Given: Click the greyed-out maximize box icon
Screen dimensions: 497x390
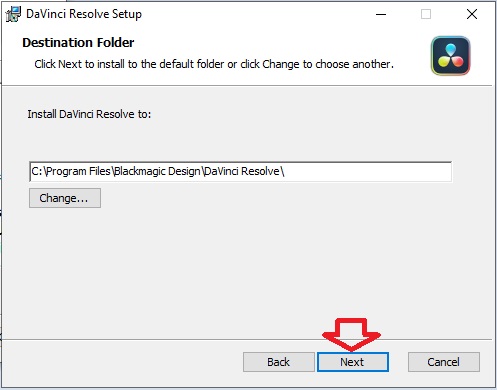Looking at the screenshot, I should tap(426, 14).
